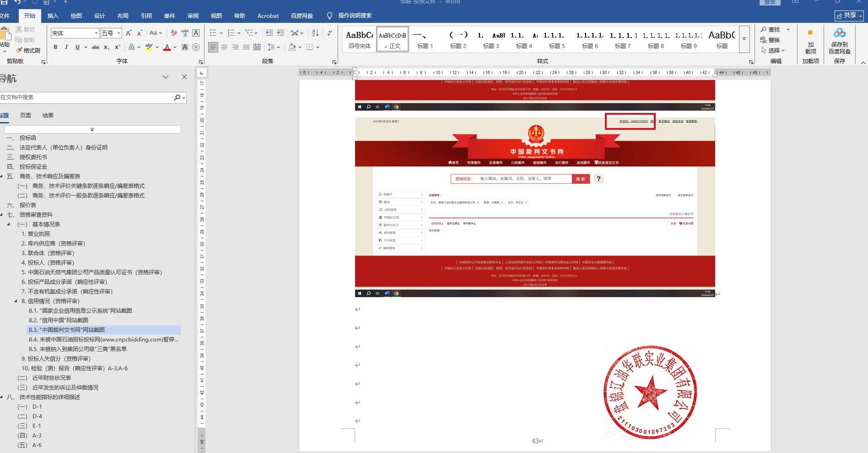Open the font dialog launcher
The height and width of the screenshot is (453, 868).
(x=201, y=62)
